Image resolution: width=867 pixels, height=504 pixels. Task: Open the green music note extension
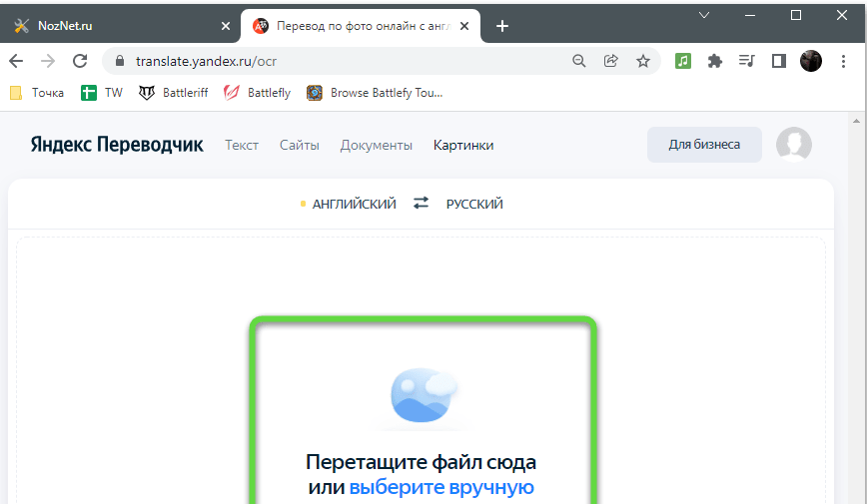click(683, 61)
